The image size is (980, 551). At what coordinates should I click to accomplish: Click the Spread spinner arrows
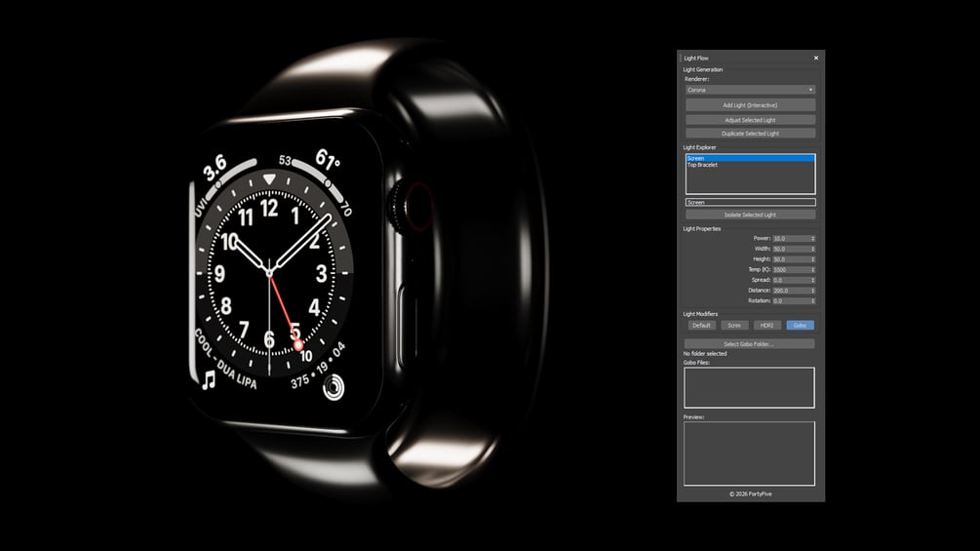[813, 280]
